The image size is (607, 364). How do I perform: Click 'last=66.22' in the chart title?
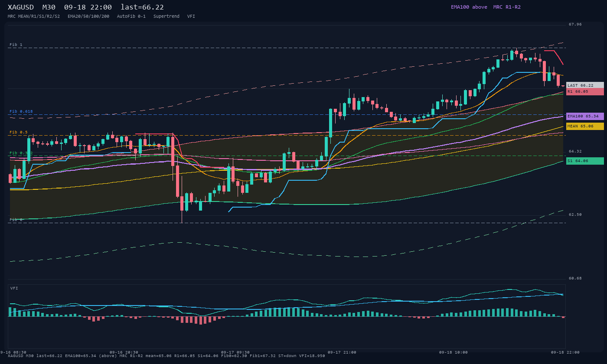point(142,7)
